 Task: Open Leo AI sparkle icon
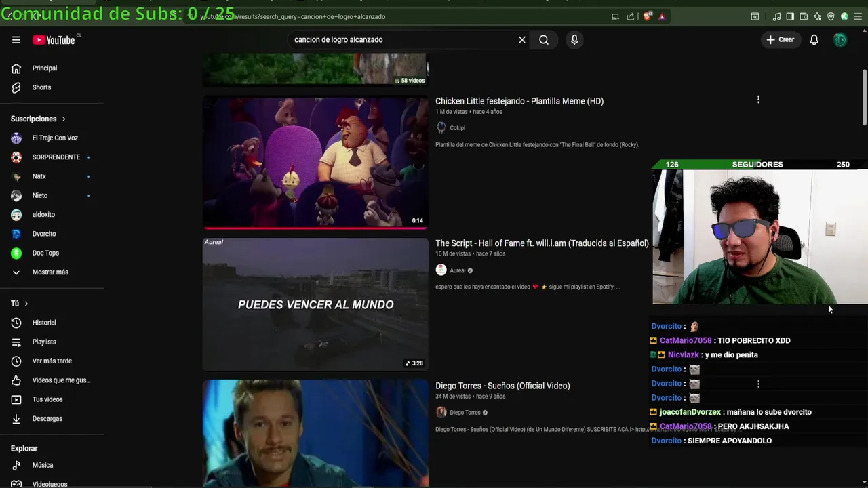click(817, 16)
